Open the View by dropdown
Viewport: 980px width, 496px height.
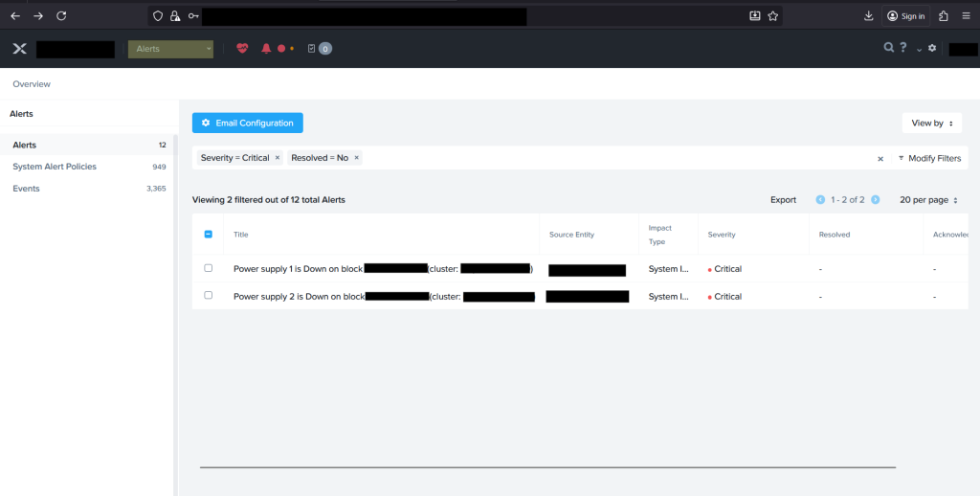click(932, 124)
